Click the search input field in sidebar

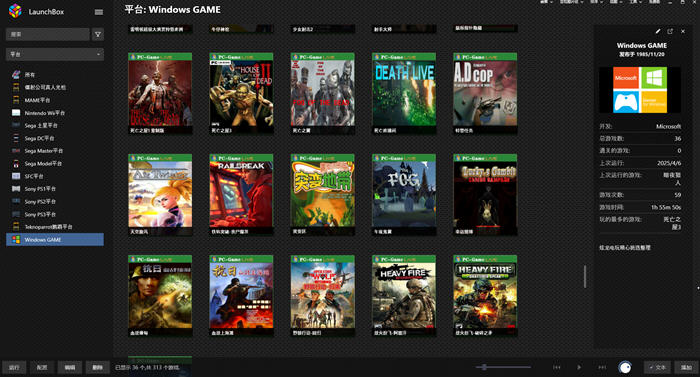click(48, 34)
